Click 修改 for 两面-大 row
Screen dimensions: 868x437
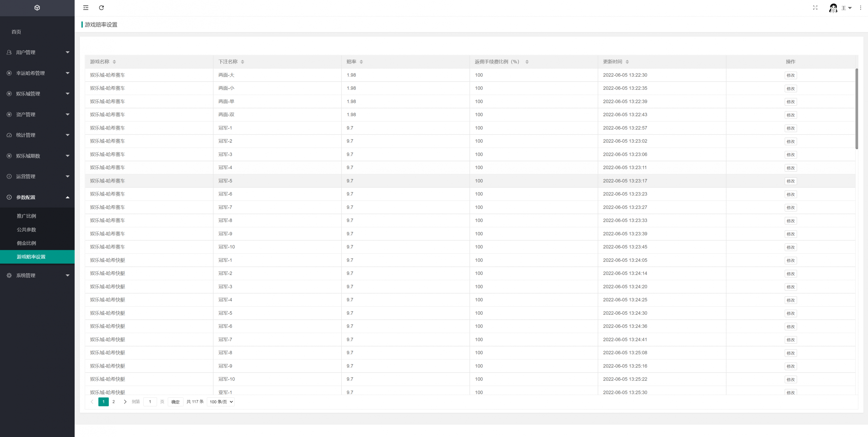click(790, 75)
